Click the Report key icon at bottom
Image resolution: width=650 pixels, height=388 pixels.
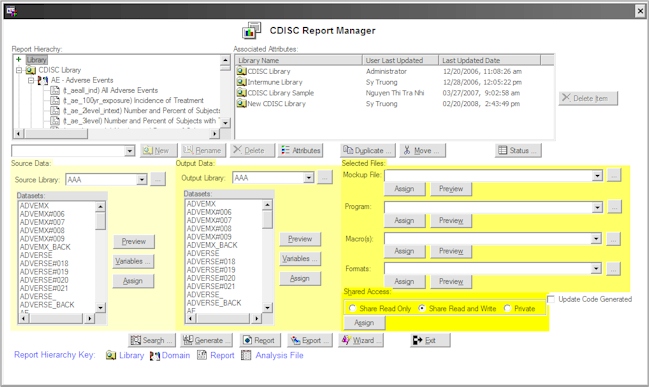click(x=202, y=355)
